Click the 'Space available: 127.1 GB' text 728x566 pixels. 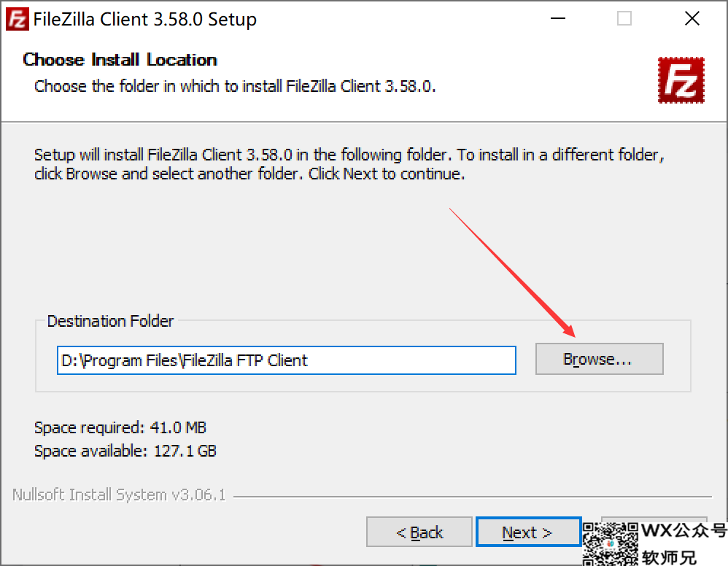point(125,451)
